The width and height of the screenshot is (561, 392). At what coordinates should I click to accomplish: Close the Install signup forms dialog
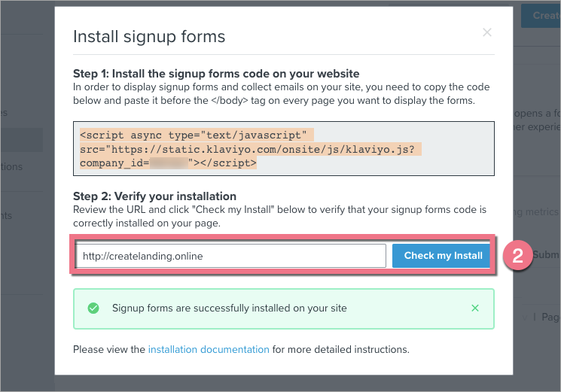point(487,32)
